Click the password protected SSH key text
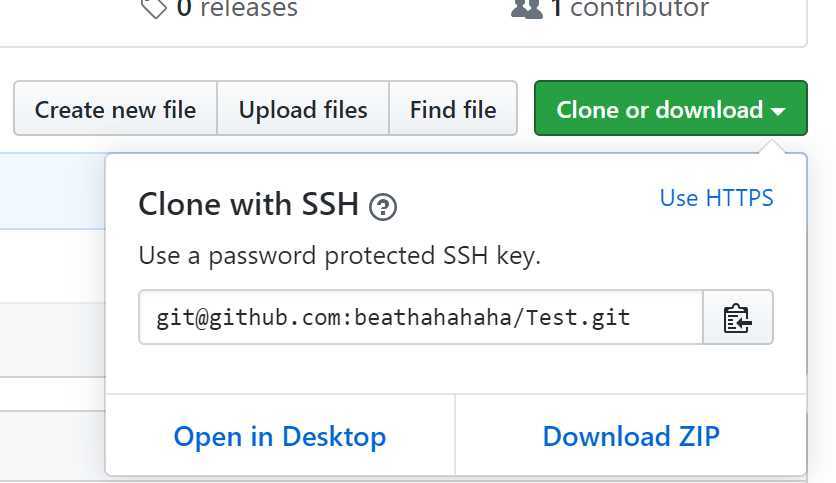This screenshot has width=836, height=483. pyautogui.click(x=340, y=256)
